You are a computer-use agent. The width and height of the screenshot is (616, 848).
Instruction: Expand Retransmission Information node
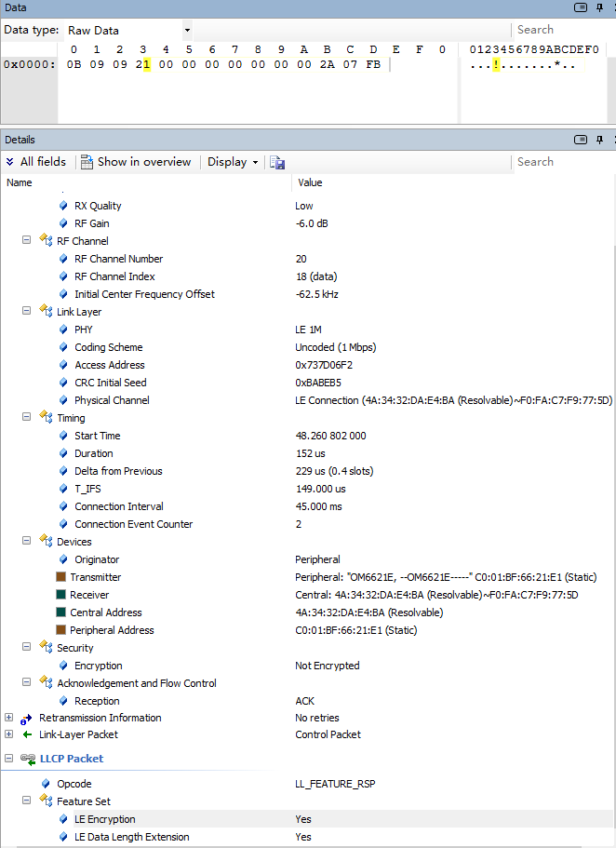click(8, 717)
